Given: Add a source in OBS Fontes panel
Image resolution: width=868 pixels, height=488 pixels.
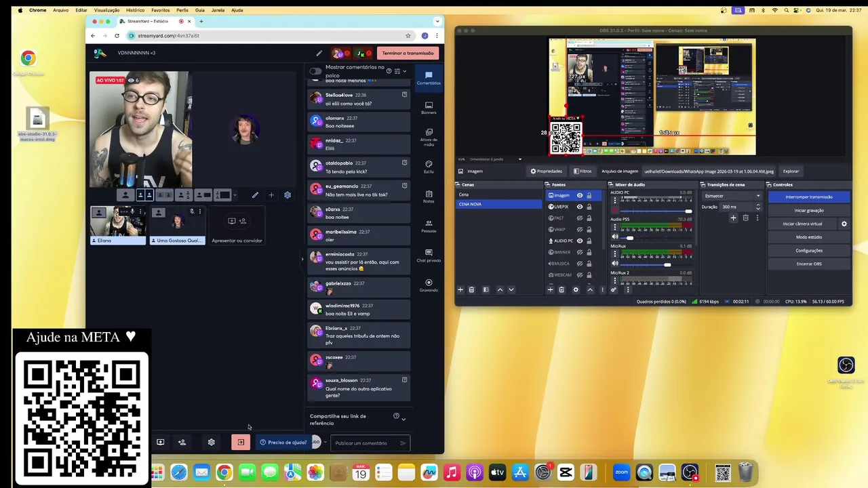Looking at the screenshot, I should click(550, 289).
